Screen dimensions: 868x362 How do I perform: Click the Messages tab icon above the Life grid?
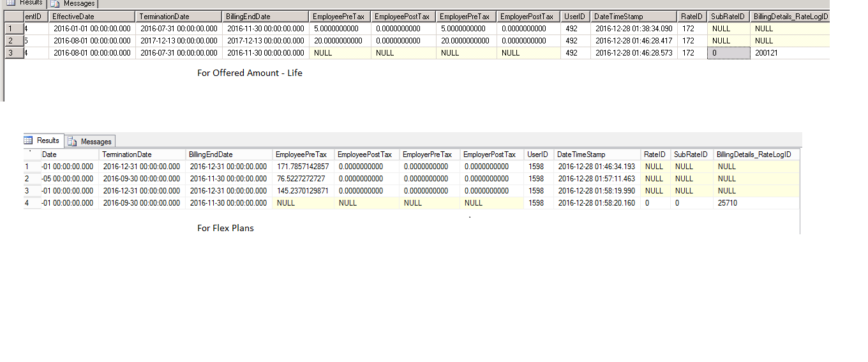pos(55,4)
